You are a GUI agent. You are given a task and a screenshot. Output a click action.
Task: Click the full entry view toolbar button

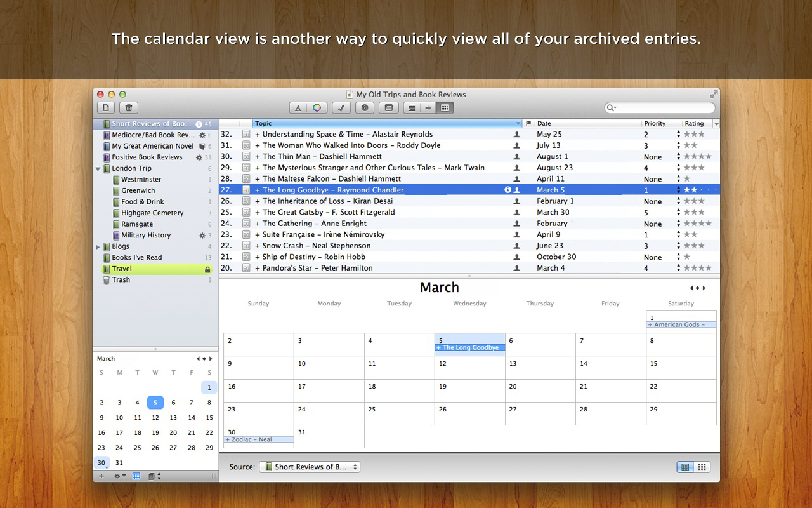click(389, 108)
